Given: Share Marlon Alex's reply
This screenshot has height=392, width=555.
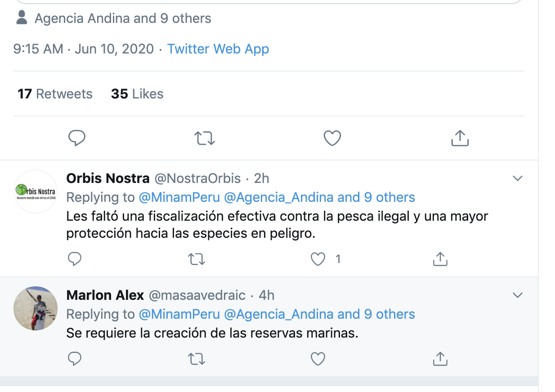Looking at the screenshot, I should (440, 358).
